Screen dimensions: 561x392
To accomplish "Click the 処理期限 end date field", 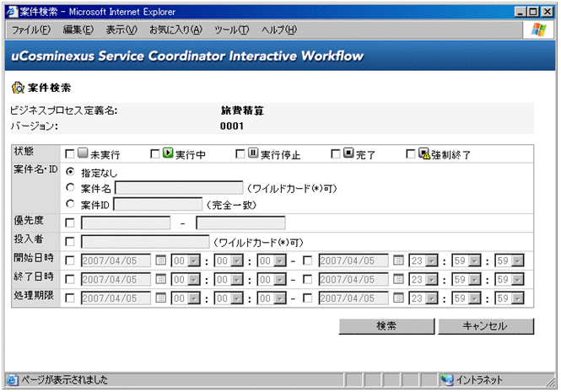I will pos(353,298).
